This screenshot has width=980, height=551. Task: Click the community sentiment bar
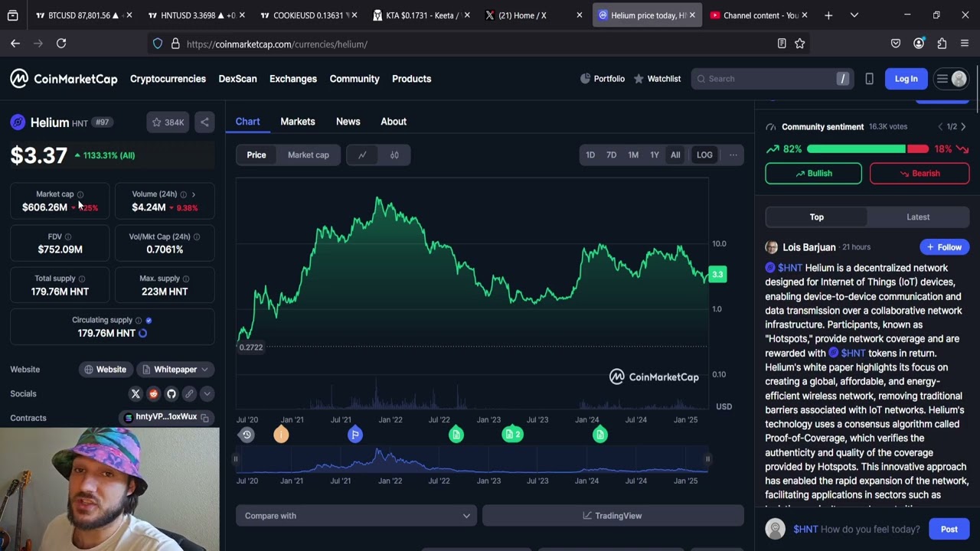click(x=867, y=149)
